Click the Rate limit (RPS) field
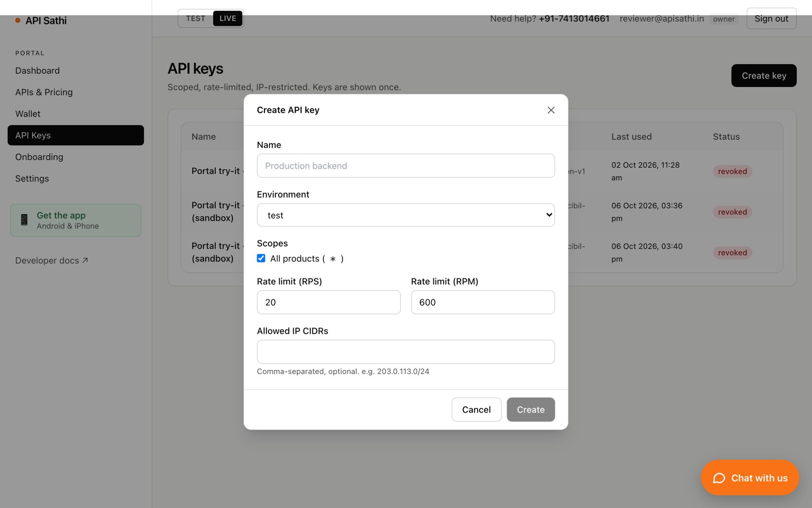The height and width of the screenshot is (508, 812). click(x=329, y=302)
